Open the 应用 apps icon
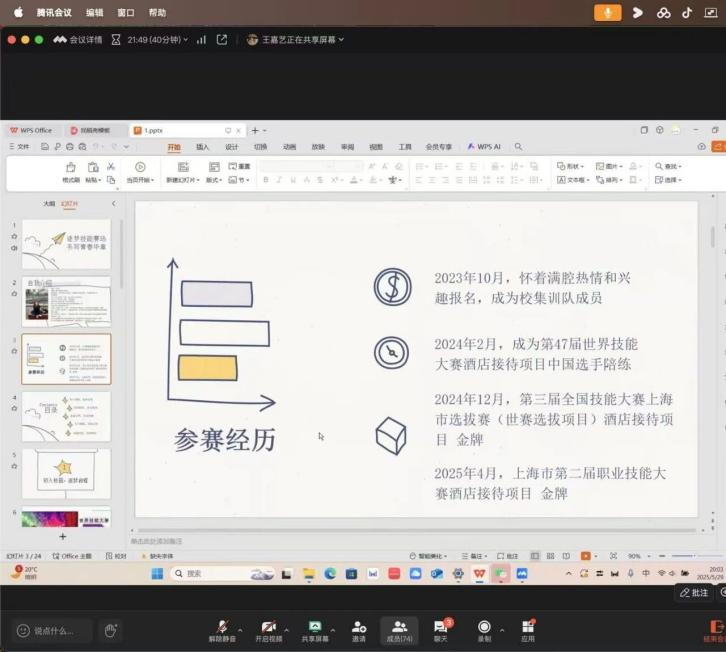This screenshot has height=652, width=726. (527, 627)
